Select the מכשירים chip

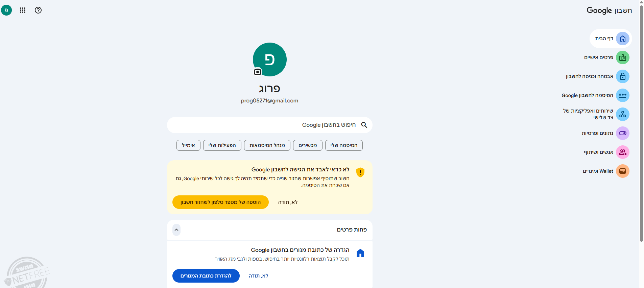(308, 145)
